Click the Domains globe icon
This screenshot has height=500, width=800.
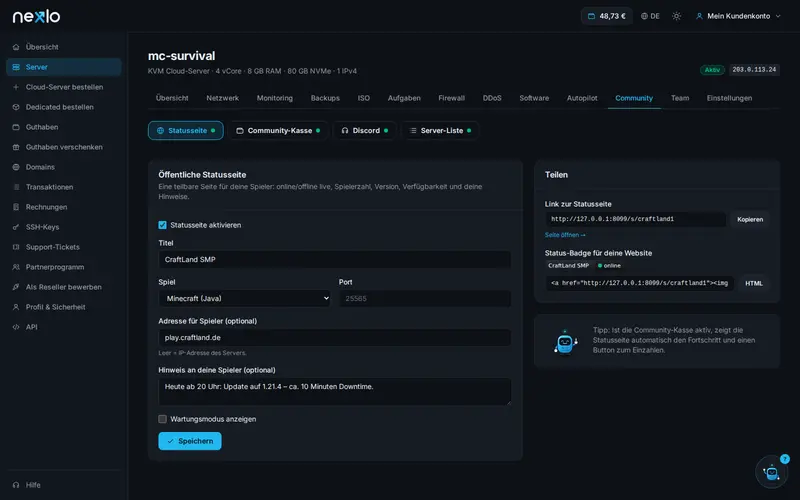pos(16,167)
